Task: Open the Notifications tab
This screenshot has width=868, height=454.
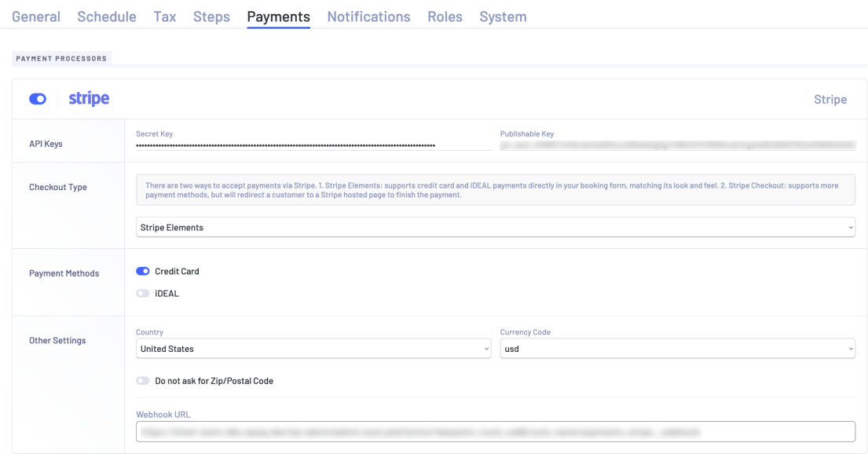Action: tap(368, 16)
